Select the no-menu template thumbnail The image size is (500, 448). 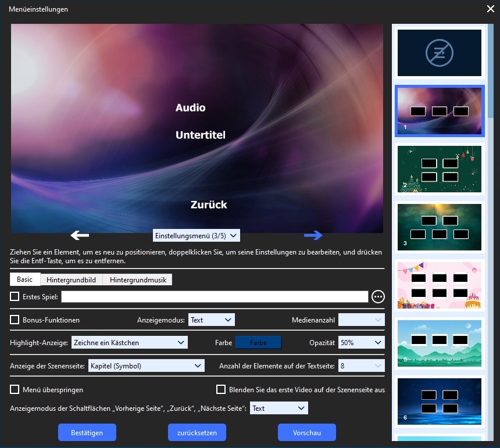pyautogui.click(x=440, y=53)
